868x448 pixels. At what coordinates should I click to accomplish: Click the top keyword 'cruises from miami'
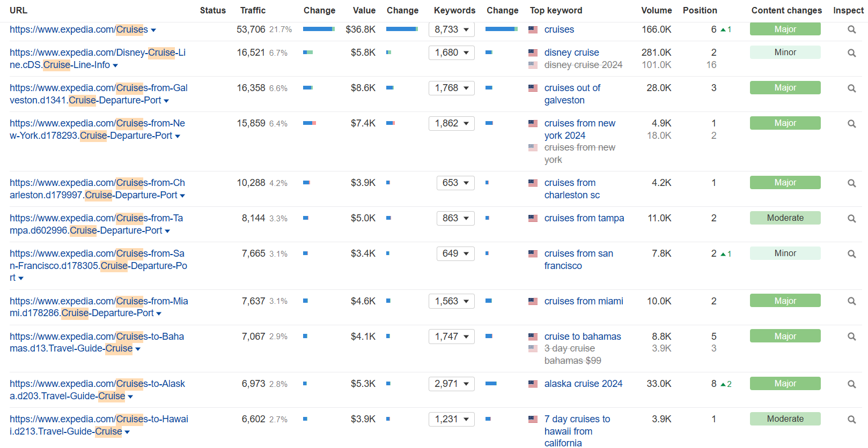(x=584, y=301)
